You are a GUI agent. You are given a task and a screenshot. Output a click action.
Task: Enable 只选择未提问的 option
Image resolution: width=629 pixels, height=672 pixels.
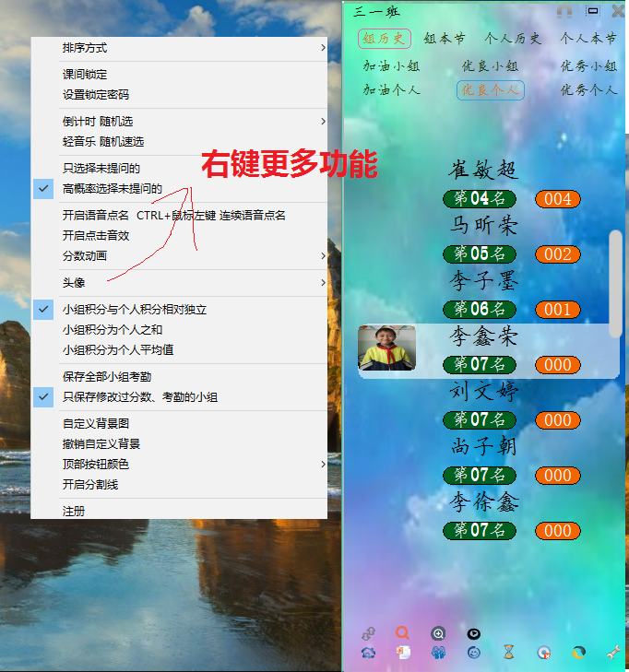[x=180, y=169]
